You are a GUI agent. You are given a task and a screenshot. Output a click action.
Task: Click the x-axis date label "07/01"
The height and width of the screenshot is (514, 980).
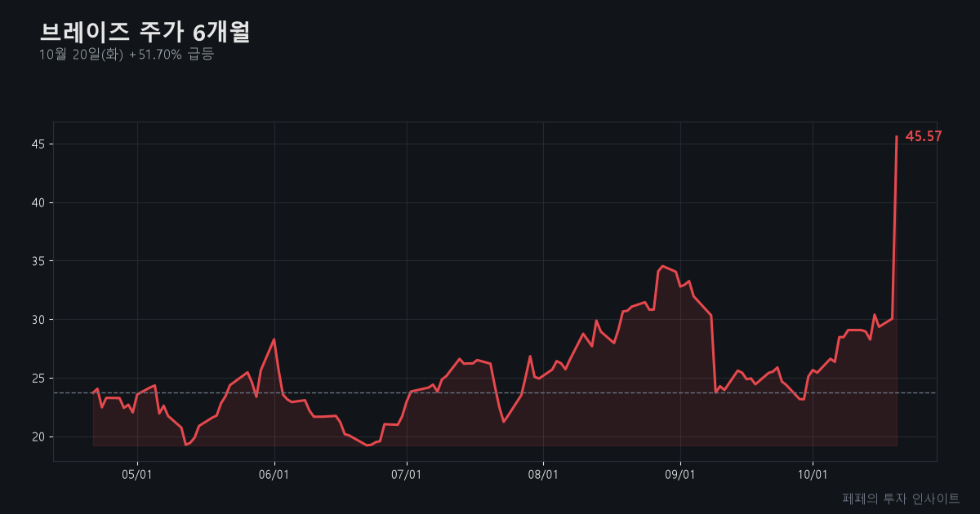(407, 474)
